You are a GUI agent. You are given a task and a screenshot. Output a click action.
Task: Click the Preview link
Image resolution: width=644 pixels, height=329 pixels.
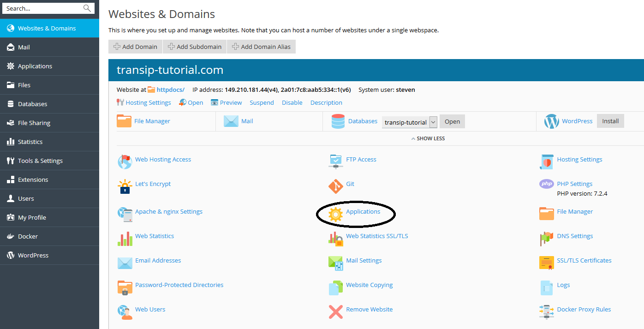231,102
